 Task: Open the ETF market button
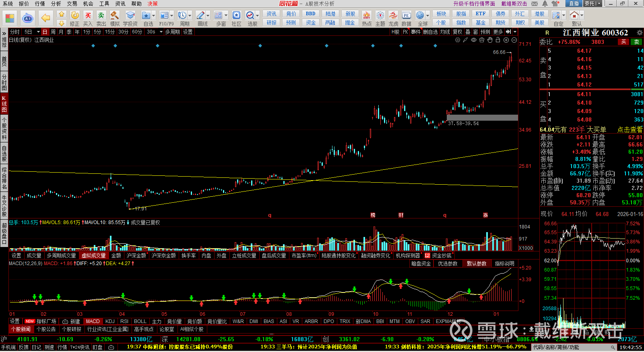(481, 14)
